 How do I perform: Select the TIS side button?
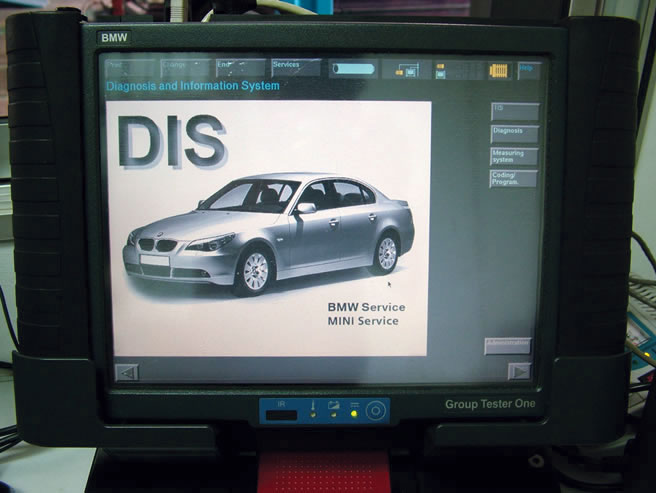coord(514,112)
